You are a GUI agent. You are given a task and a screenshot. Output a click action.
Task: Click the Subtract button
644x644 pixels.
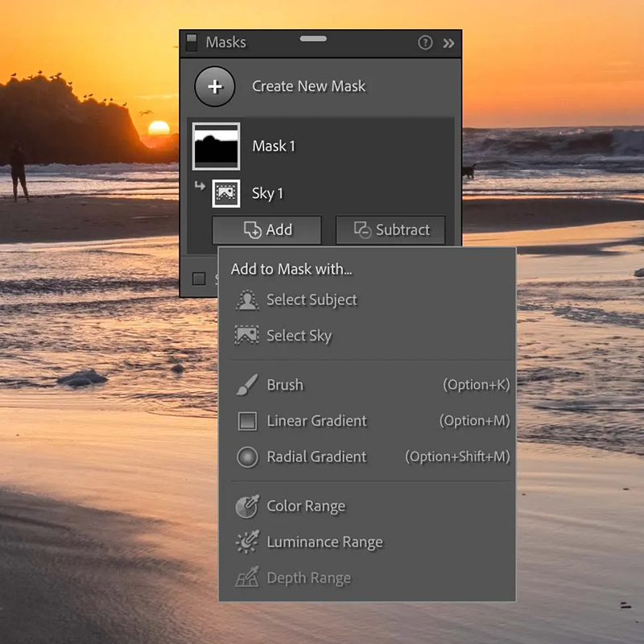point(390,230)
